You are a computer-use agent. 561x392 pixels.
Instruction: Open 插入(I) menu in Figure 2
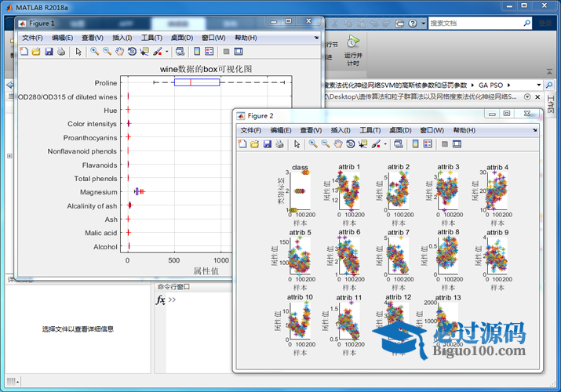point(341,130)
